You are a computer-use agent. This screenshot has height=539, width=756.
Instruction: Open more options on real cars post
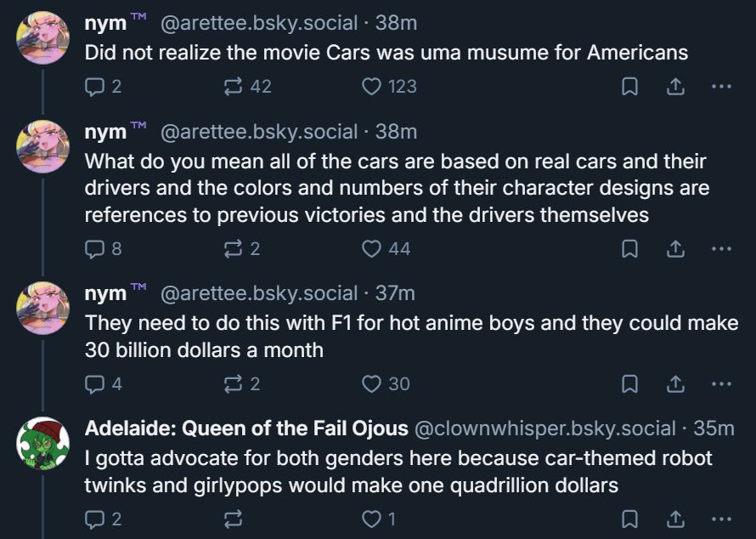tap(721, 248)
